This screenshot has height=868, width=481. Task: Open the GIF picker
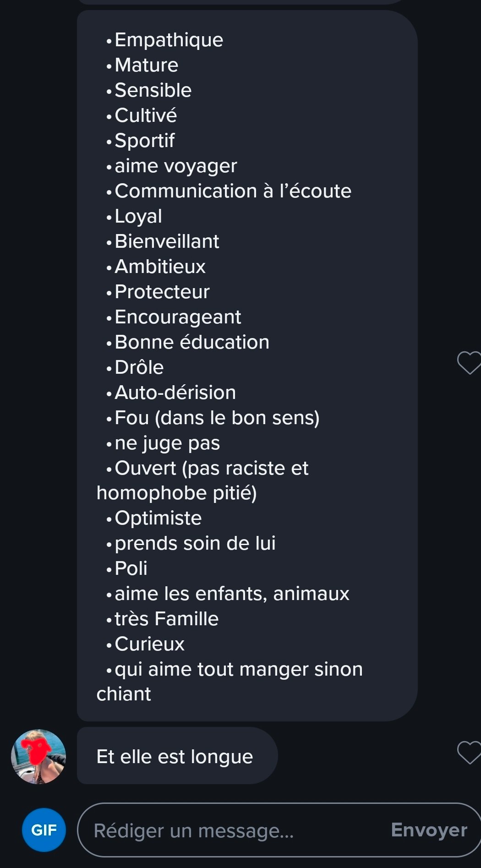click(44, 830)
